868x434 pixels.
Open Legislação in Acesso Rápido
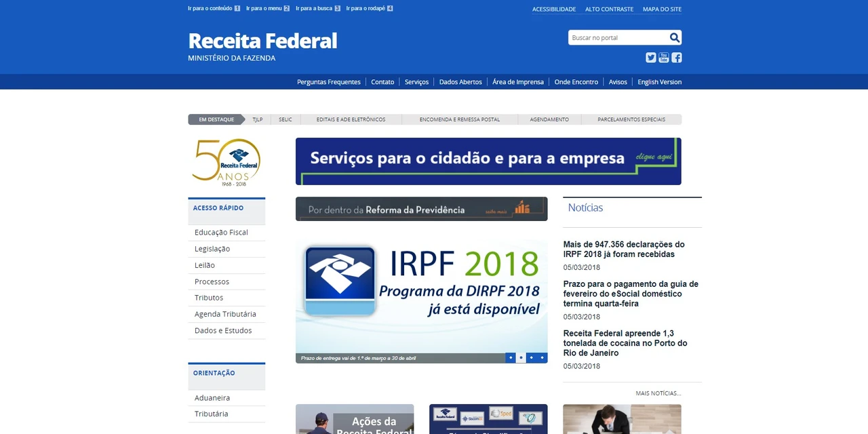tap(212, 249)
